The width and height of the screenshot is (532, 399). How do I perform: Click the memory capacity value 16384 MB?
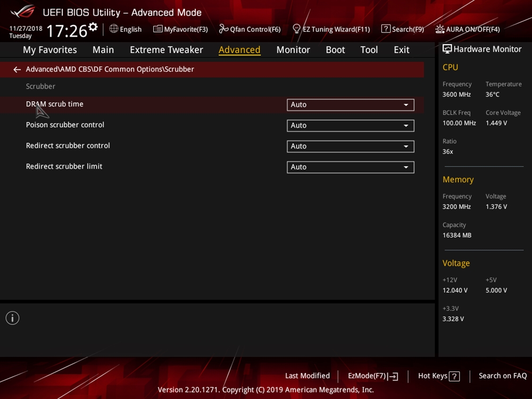point(457,235)
